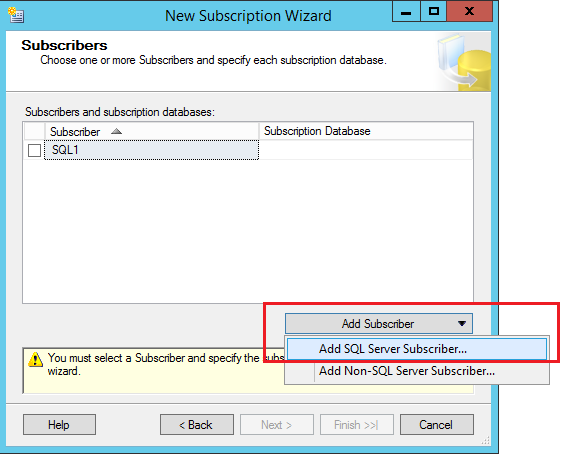Click the "Subscribers and subscription databases:" label
This screenshot has width=567, height=469.
click(x=120, y=112)
